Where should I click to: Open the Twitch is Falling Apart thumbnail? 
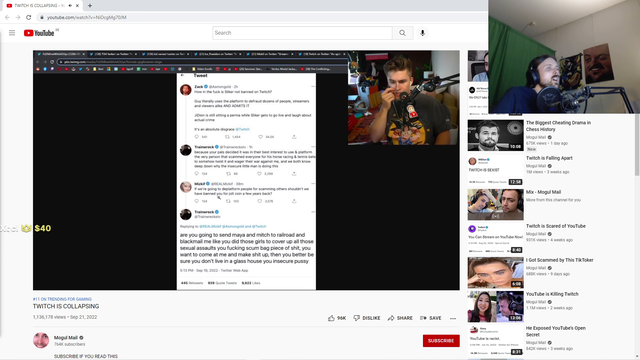(x=496, y=169)
